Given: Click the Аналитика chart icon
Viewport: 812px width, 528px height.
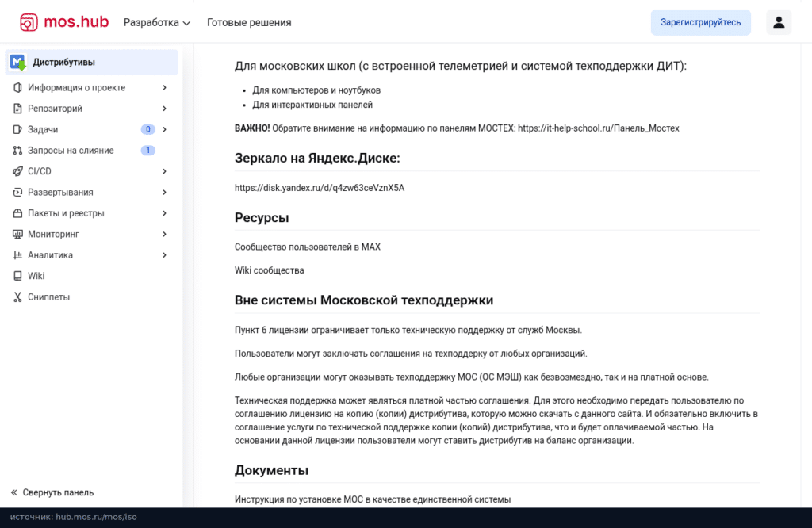Looking at the screenshot, I should coord(17,255).
